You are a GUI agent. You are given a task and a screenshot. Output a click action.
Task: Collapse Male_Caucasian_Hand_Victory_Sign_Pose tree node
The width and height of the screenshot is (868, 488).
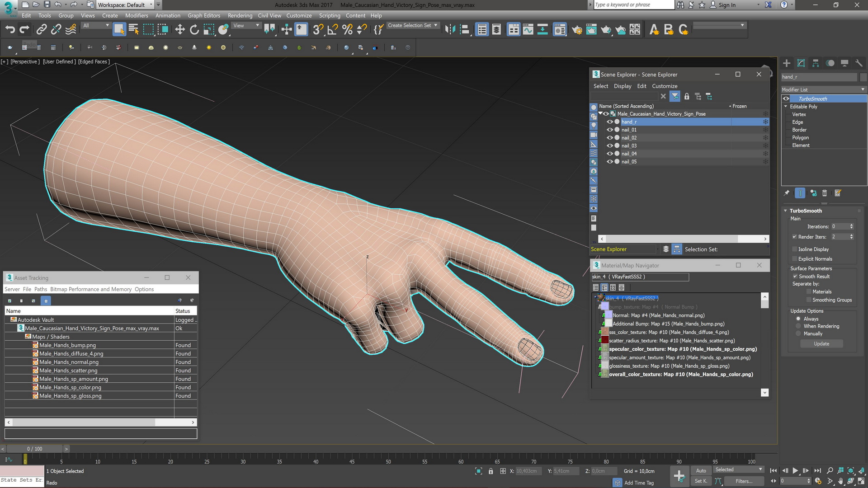(x=600, y=114)
